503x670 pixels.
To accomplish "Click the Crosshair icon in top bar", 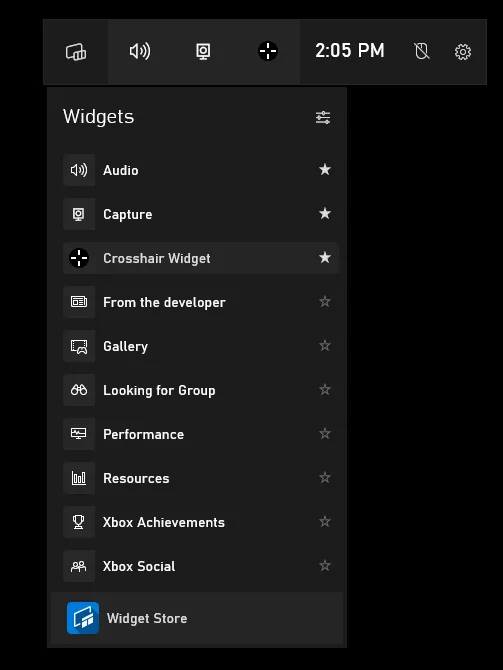I will [268, 51].
